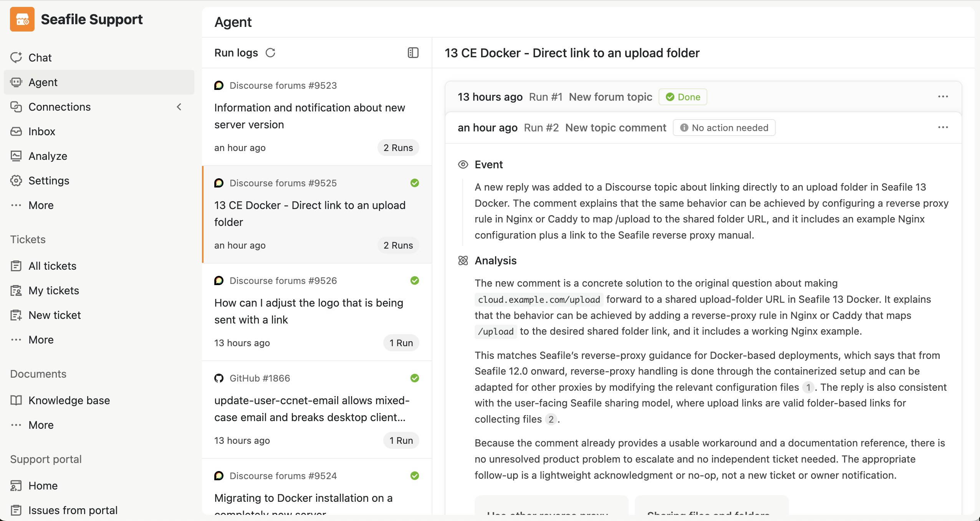Click the GitHub #1866 source icon
Image resolution: width=980 pixels, height=521 pixels.
tap(219, 378)
